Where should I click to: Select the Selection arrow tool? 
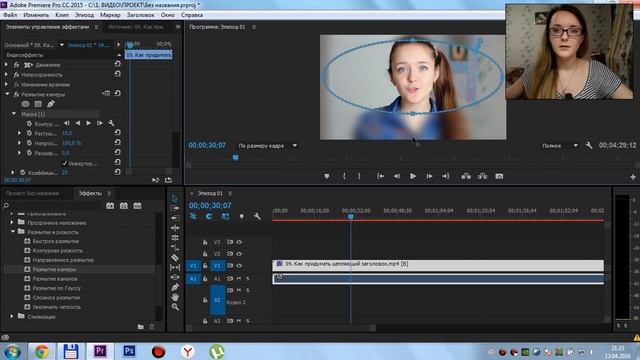(x=175, y=198)
